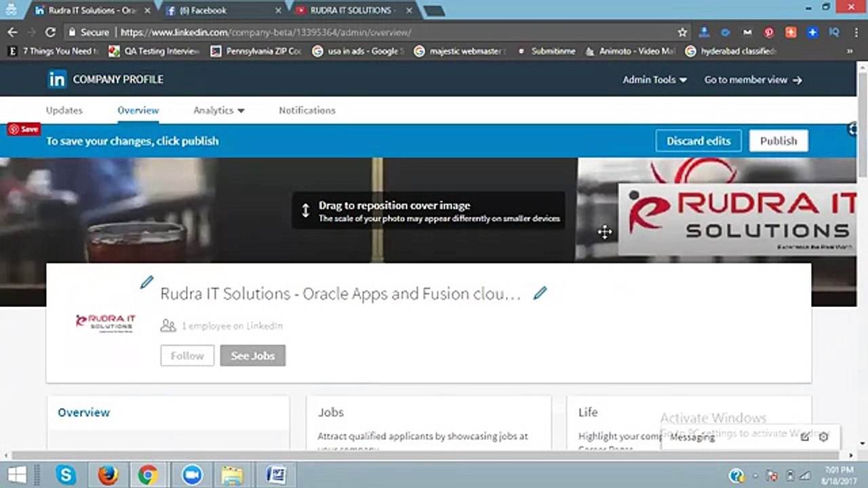Click the Pinterest extension icon
Image resolution: width=868 pixels, height=488 pixels.
pyautogui.click(x=769, y=32)
